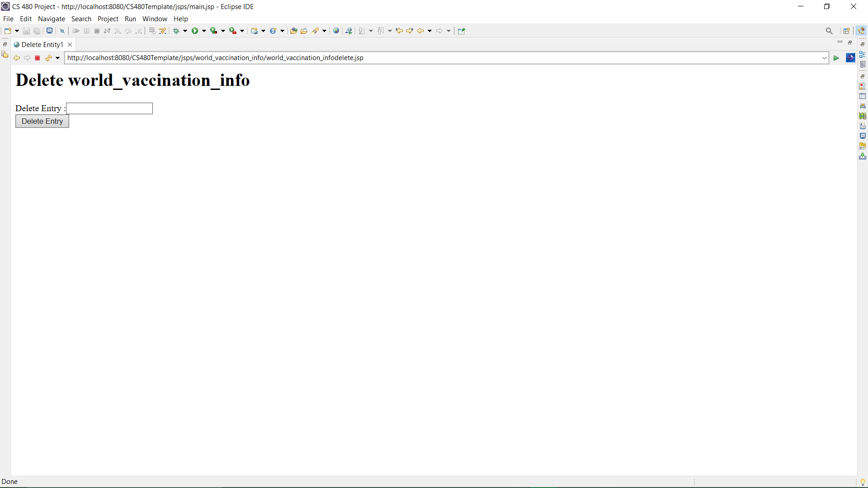Viewport: 868px width, 488px height.
Task: Click the green Go to URL arrow
Action: point(836,58)
